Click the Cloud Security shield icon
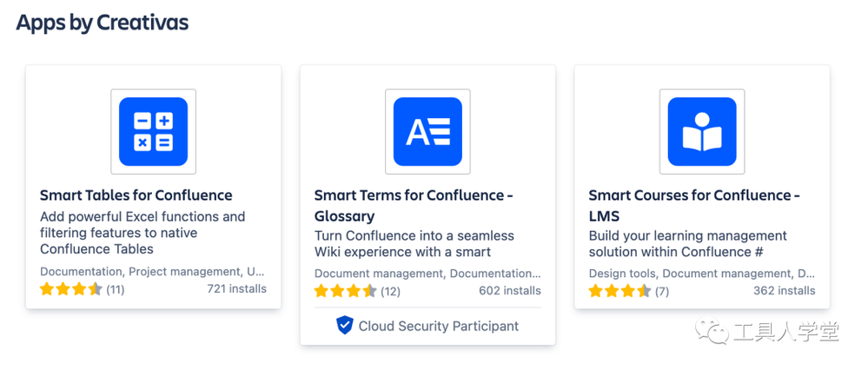Screen dimensions: 868x370 click(344, 326)
